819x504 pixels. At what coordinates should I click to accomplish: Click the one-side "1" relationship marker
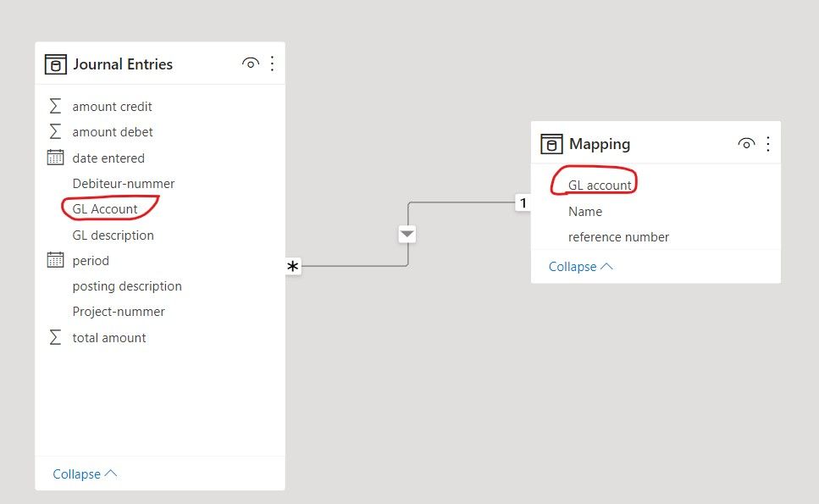(523, 202)
